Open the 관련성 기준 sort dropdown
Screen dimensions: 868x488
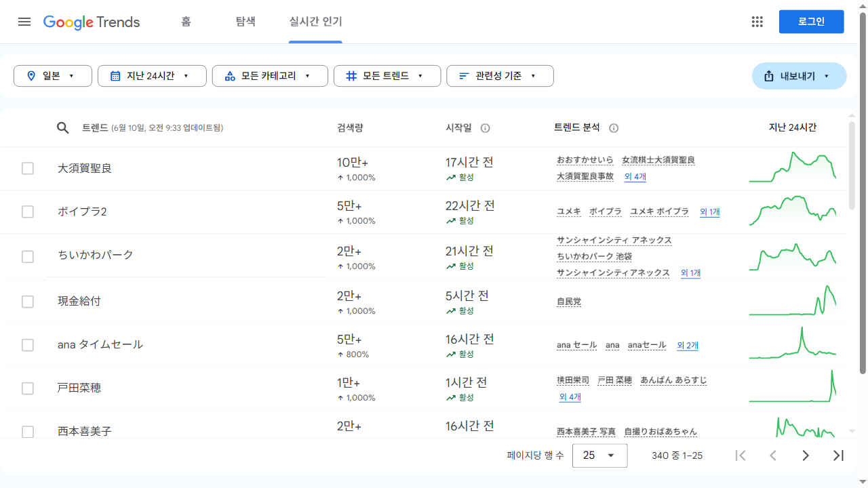point(500,76)
